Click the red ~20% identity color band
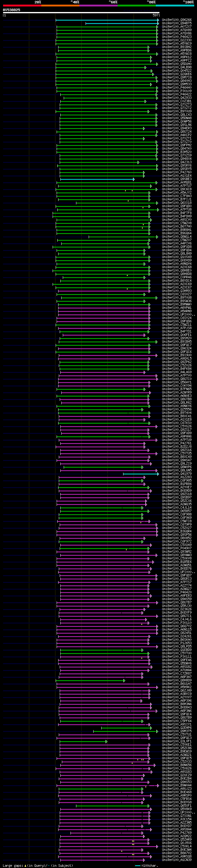 tap(22, 6)
